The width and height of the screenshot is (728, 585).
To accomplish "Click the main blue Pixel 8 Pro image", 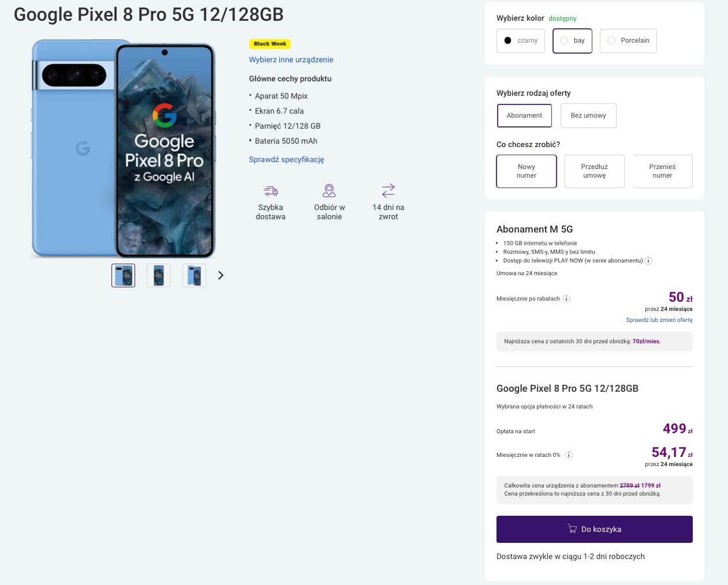I will (124, 148).
